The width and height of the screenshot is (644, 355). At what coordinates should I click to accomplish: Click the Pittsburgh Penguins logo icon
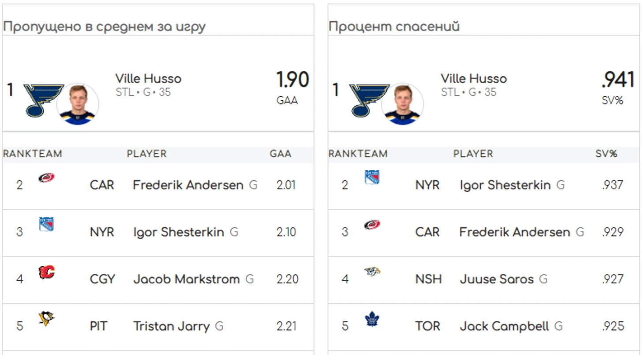46,318
